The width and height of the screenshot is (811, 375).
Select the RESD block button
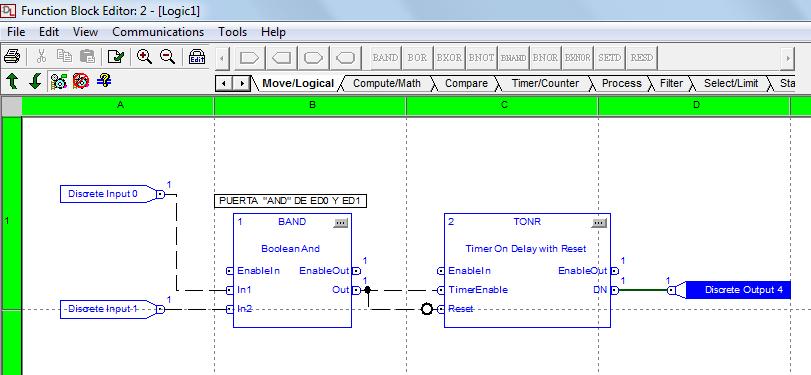[x=641, y=58]
